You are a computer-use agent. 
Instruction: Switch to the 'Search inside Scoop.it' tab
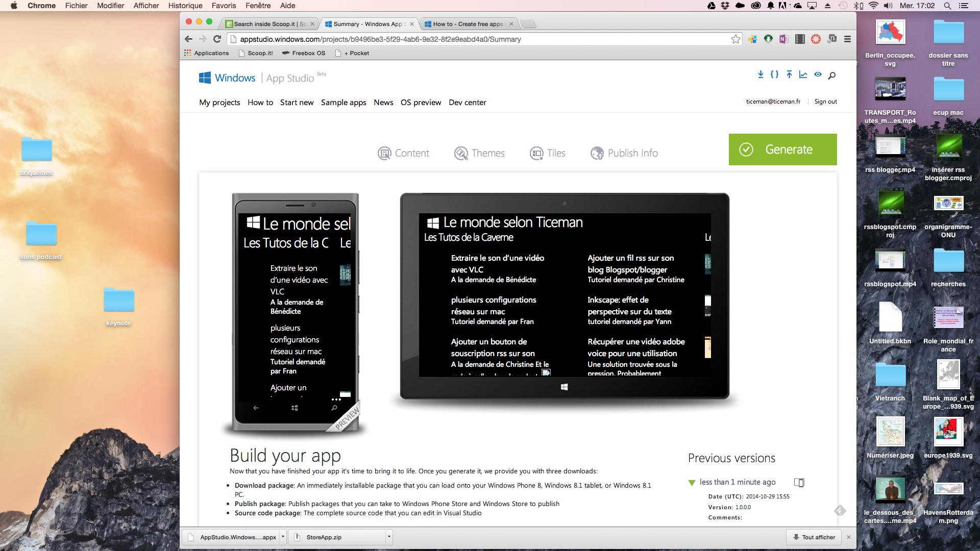[269, 24]
